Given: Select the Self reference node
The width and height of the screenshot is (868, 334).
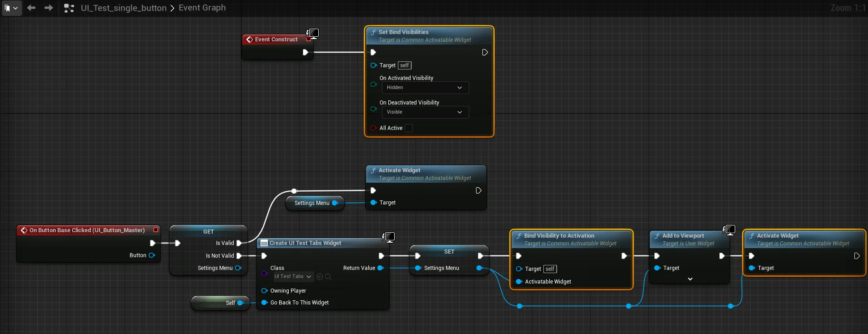Looking at the screenshot, I should click(x=221, y=303).
